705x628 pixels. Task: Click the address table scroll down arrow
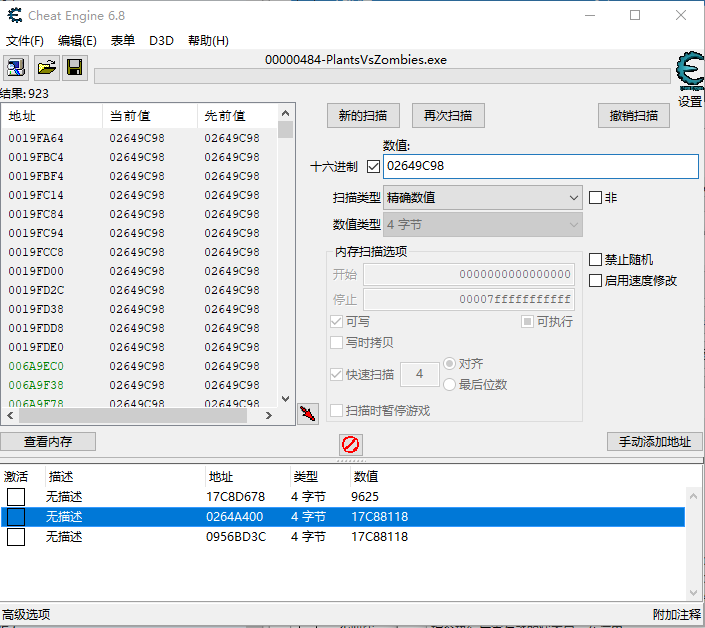tap(693, 593)
